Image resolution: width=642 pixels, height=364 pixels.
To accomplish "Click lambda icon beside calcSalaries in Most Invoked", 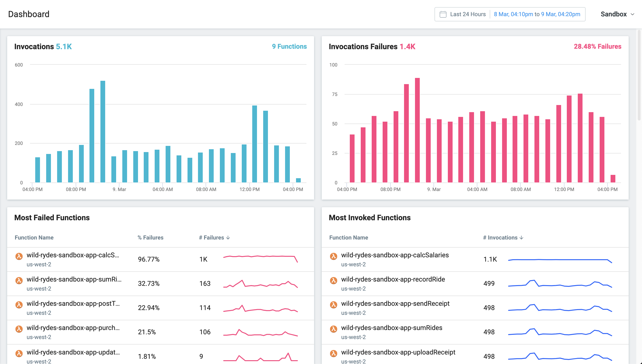I will pyautogui.click(x=333, y=256).
